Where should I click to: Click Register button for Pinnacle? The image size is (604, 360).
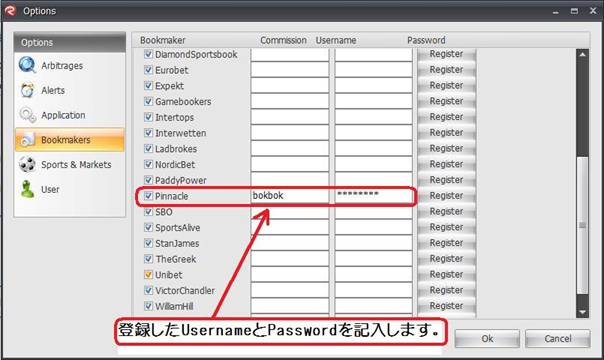click(446, 196)
